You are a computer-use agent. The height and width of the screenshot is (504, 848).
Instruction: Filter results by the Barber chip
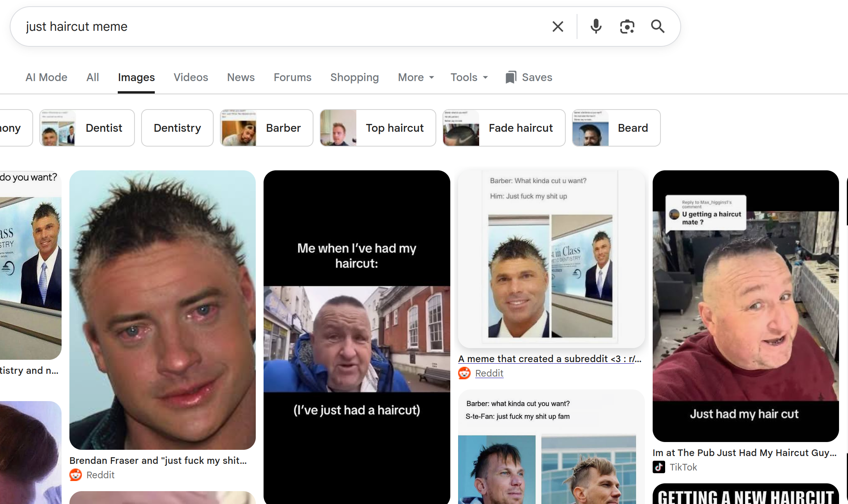[266, 128]
